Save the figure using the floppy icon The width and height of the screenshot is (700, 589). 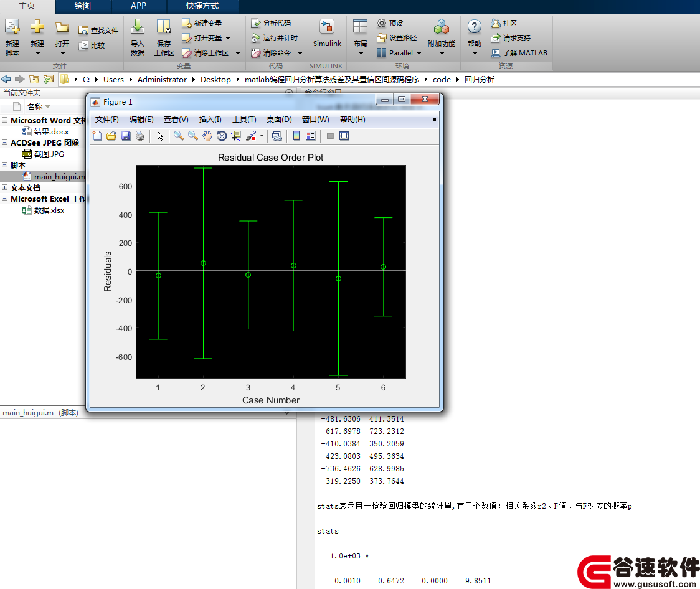[126, 136]
